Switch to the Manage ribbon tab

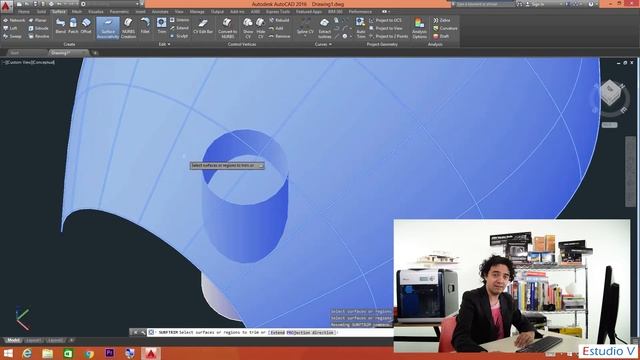tap(197, 12)
